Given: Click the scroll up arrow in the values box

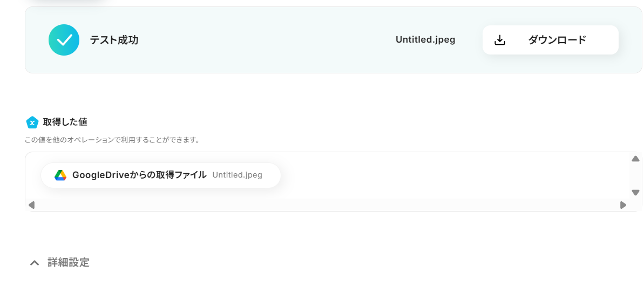Looking at the screenshot, I should (x=635, y=159).
